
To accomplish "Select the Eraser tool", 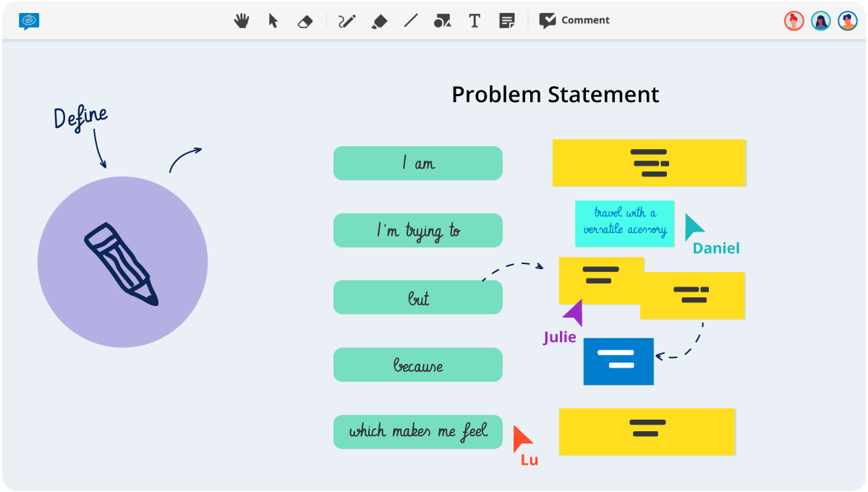I will (x=305, y=22).
